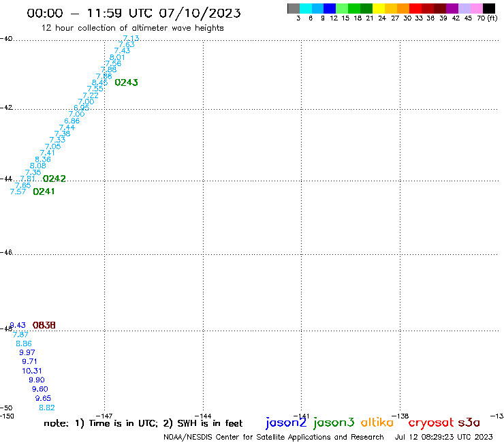Click the 7.35 wave height value
The height and width of the screenshot is (443, 504).
(x=33, y=172)
